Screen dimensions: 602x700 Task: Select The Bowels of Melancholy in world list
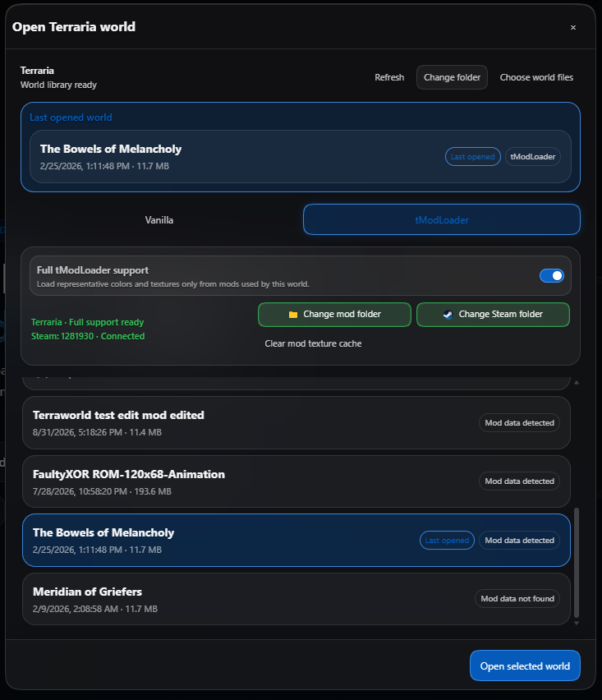point(296,540)
